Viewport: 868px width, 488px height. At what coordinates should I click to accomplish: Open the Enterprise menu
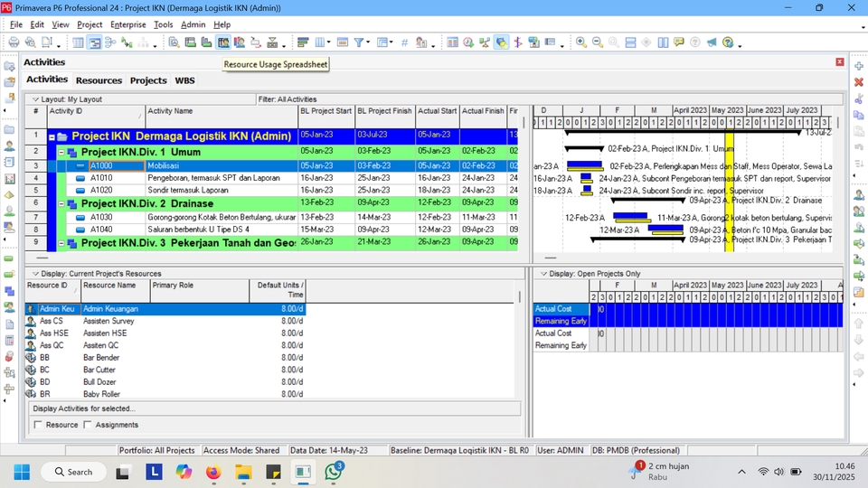(127, 24)
